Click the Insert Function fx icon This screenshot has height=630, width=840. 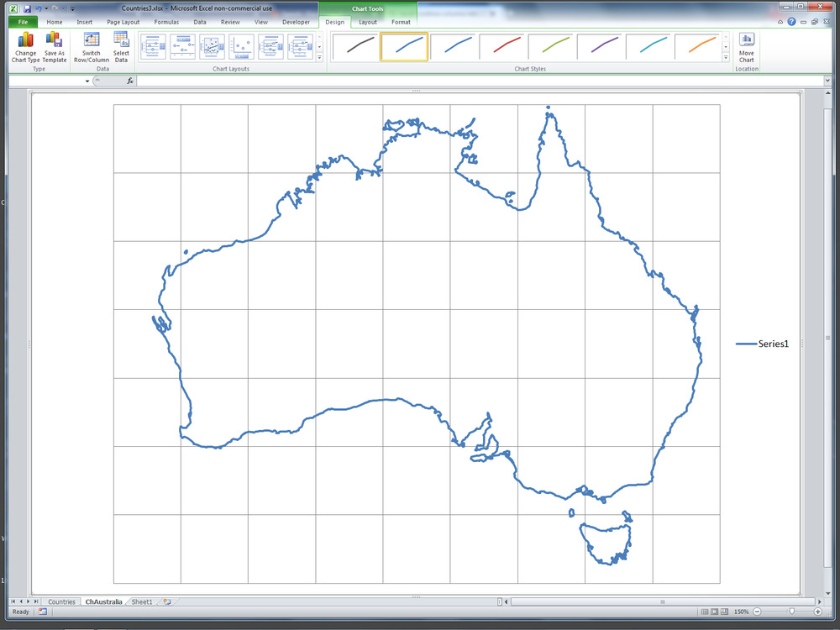point(130,81)
